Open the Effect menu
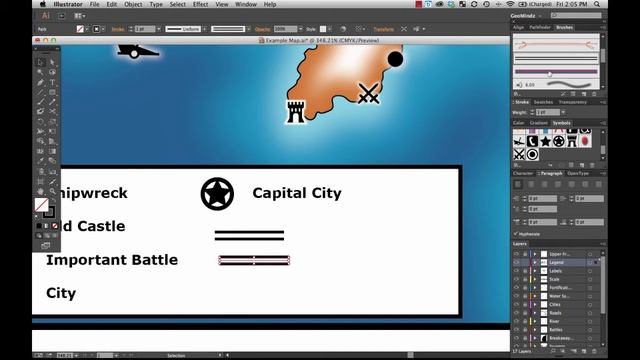640x360 pixels. 200,4
